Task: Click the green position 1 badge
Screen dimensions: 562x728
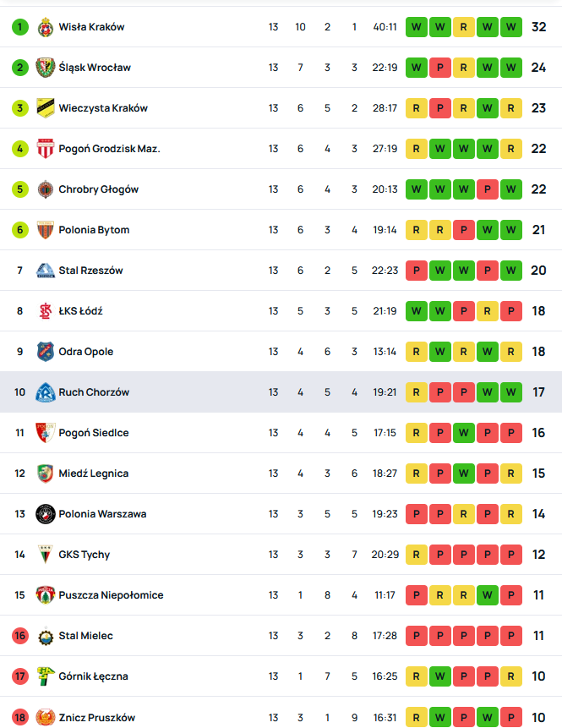Action: (x=19, y=27)
